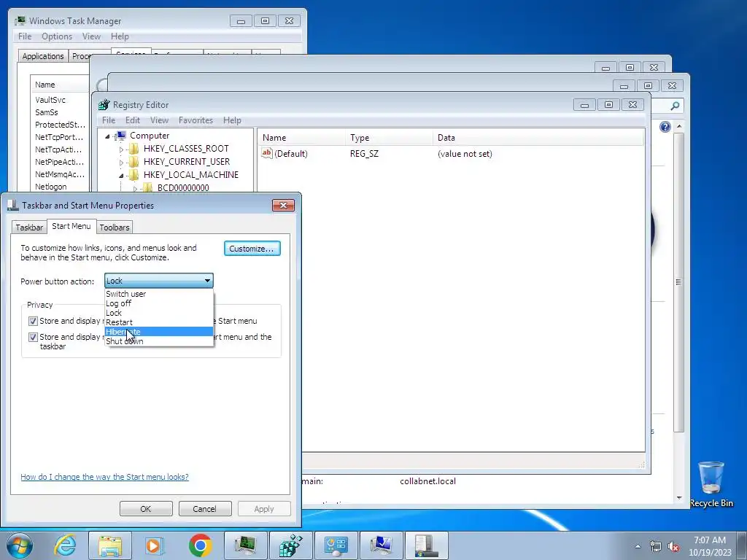
Task: Select VaultSvc service in Task Manager
Action: point(50,100)
